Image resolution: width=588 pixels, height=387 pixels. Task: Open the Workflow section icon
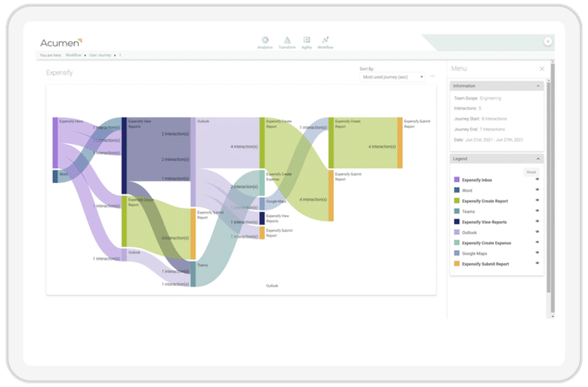(326, 41)
